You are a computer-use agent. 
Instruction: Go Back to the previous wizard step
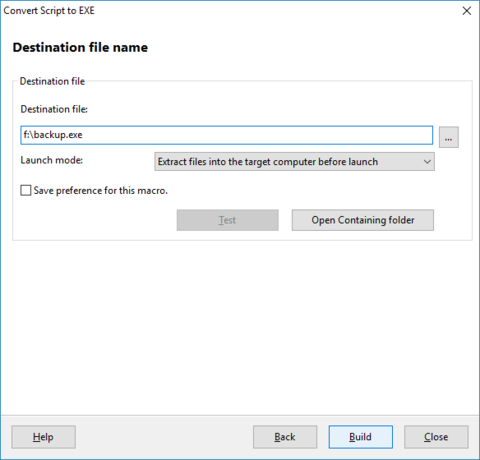point(285,437)
